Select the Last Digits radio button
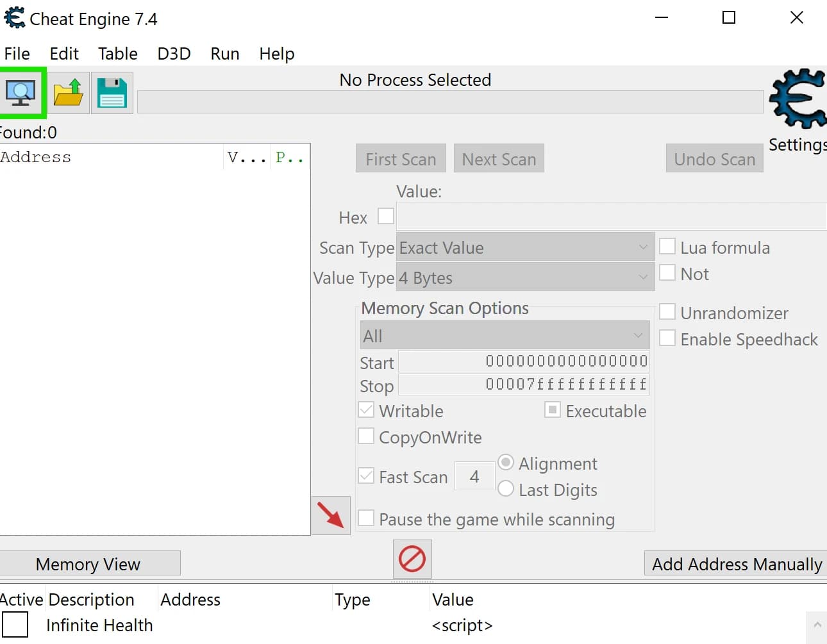 (506, 489)
